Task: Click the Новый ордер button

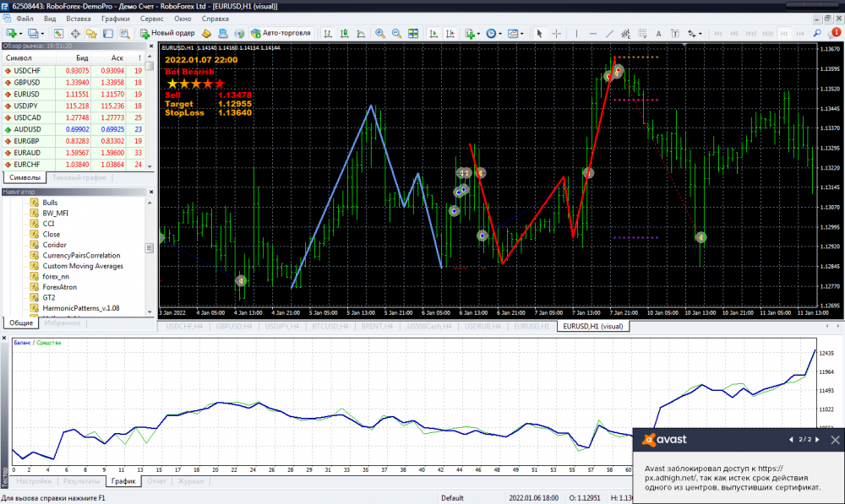Action: click(168, 34)
